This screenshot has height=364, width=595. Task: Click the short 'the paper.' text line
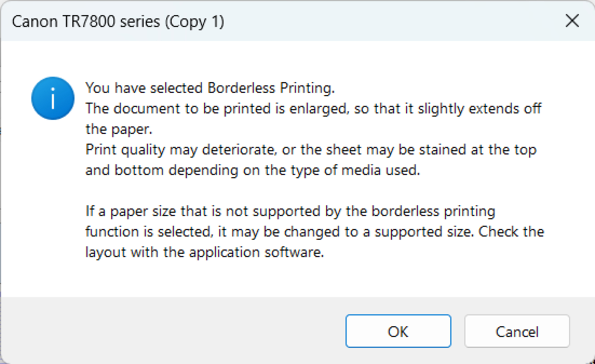tap(119, 129)
